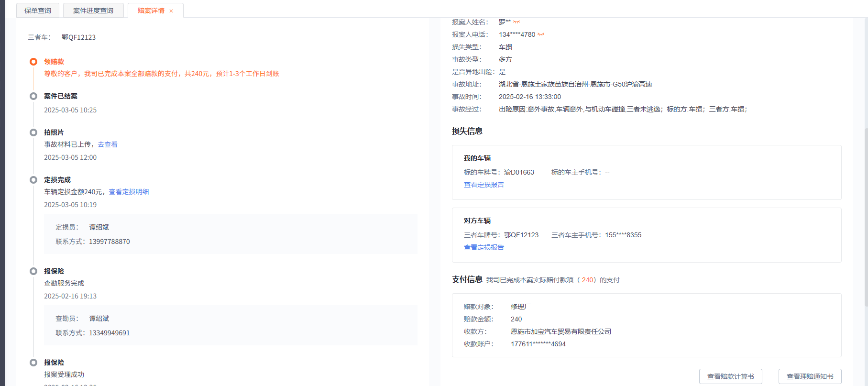Click the highlighted 240 payment amount

pyautogui.click(x=588, y=280)
